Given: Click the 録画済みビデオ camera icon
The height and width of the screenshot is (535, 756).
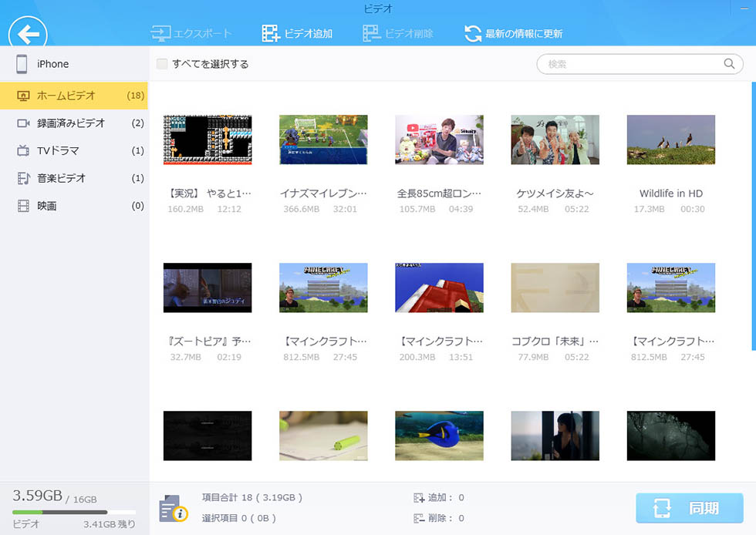Looking at the screenshot, I should (23, 123).
